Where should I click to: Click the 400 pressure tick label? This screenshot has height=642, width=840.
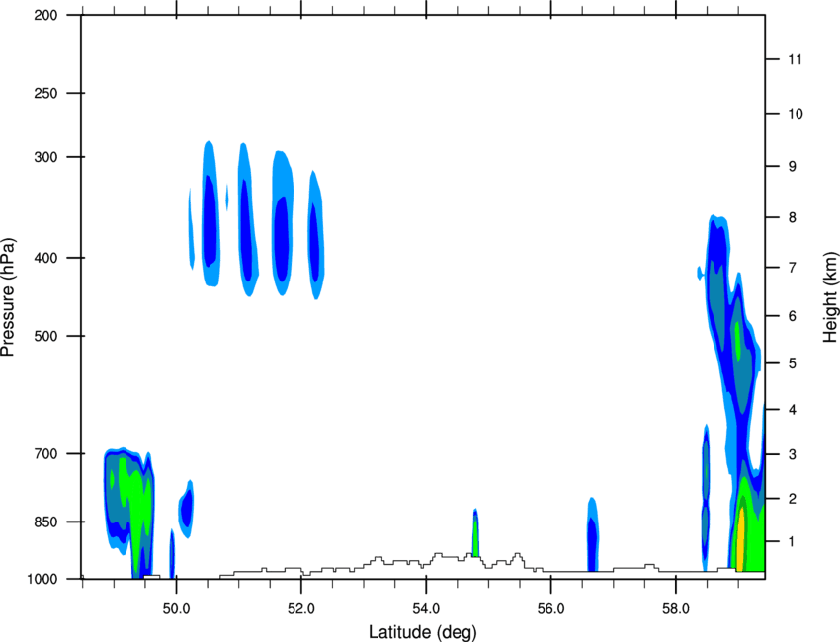(45, 258)
